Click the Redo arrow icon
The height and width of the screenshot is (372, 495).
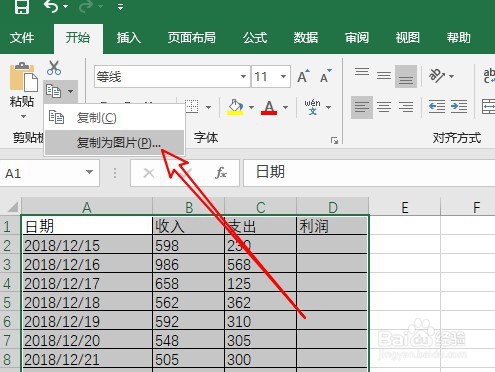click(x=85, y=6)
